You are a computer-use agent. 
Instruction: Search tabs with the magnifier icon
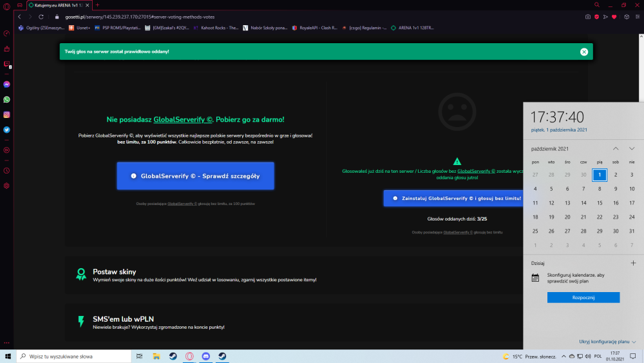pos(597,5)
